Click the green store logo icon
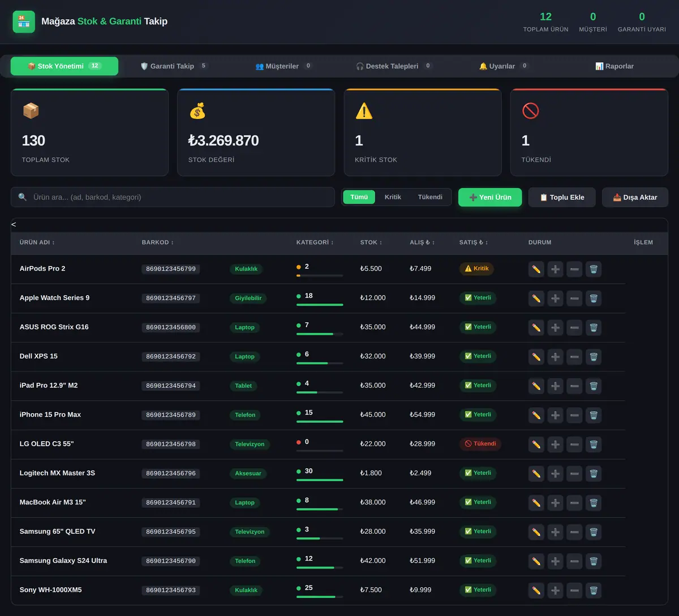This screenshot has width=679, height=616. (24, 22)
